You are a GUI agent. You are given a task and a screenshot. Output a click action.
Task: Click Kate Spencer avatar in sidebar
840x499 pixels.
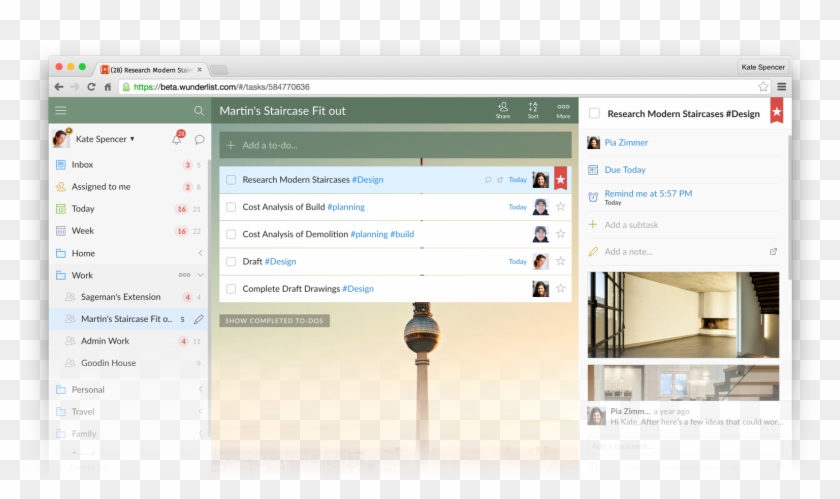(x=61, y=138)
